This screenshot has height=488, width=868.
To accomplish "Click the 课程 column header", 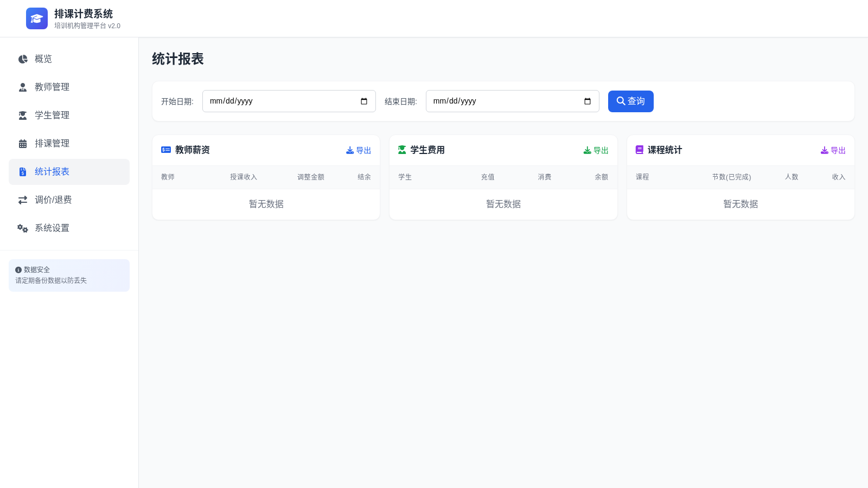I will (642, 177).
